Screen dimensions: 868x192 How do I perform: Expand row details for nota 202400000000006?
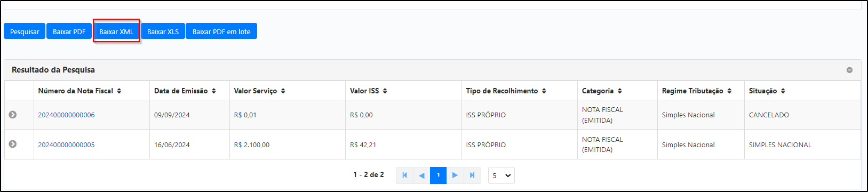click(13, 115)
